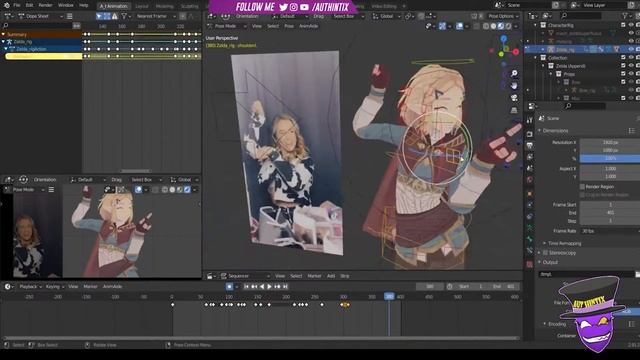
Task: Open the Output properties tab icon
Action: point(529,145)
